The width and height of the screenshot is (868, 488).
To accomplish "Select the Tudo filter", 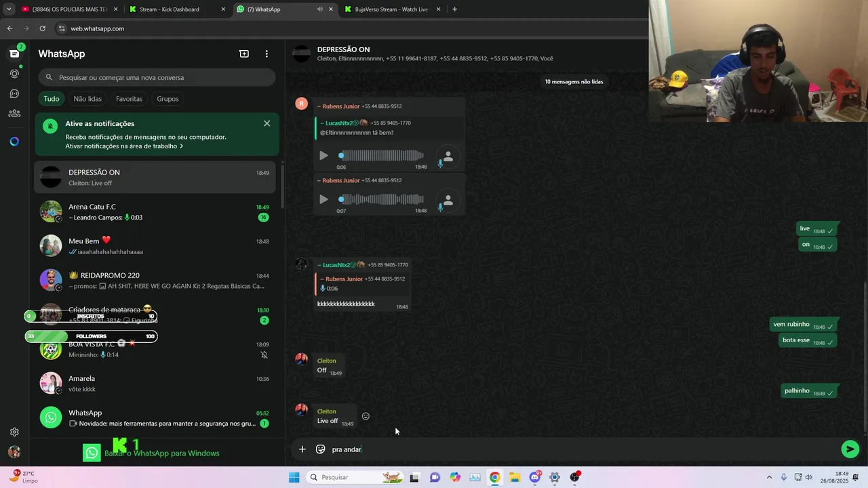I will (52, 99).
